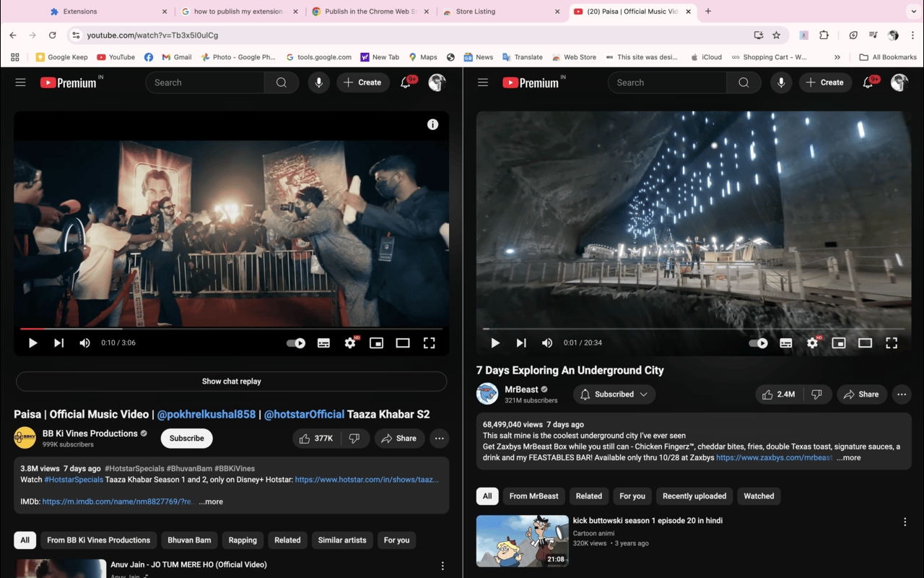
Task: Play the MrBeast Underground City video
Action: coord(494,343)
